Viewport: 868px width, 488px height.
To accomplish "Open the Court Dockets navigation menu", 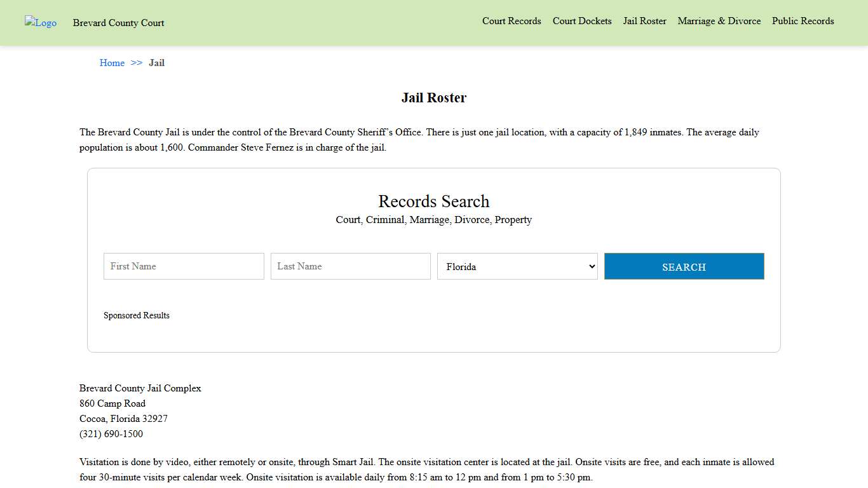I will [581, 21].
